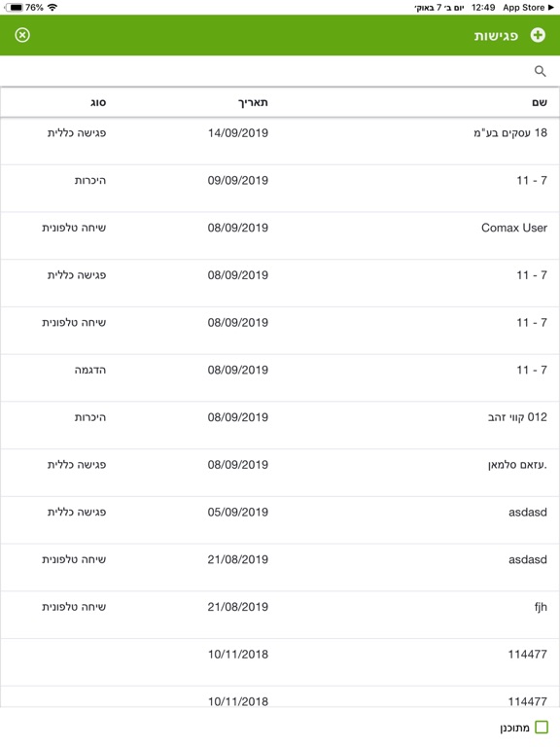
Task: Open asdasd meeting dated 21/08/2019
Action: click(280, 567)
